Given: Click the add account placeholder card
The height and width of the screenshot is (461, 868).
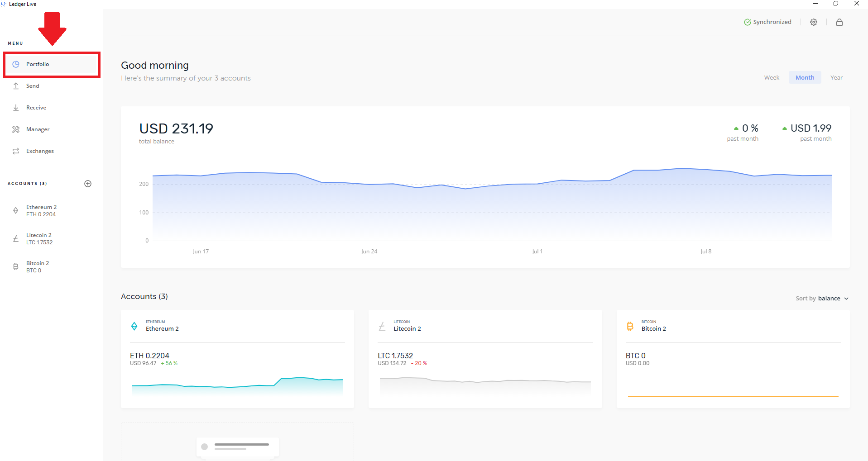Looking at the screenshot, I should tap(237, 442).
